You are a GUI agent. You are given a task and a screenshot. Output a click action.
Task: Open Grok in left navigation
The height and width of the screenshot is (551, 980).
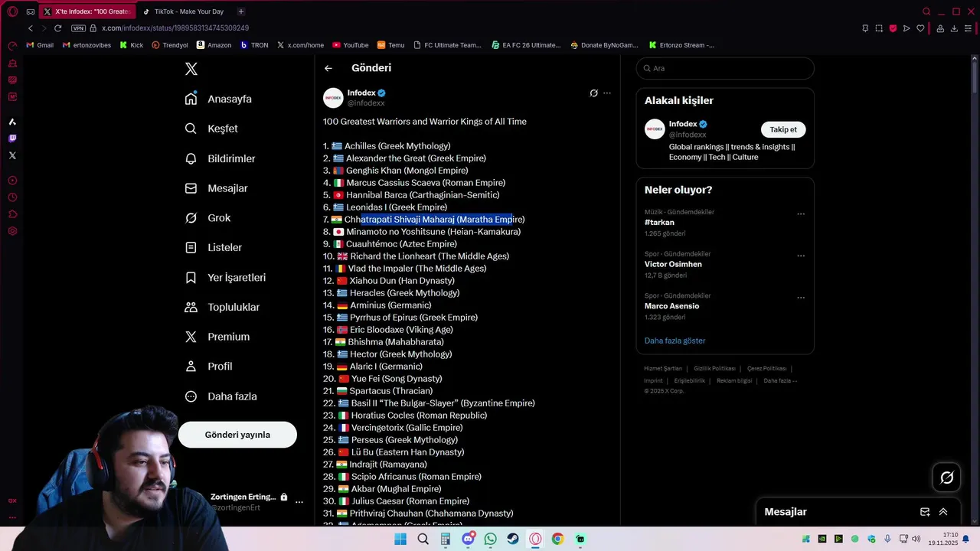pyautogui.click(x=208, y=218)
